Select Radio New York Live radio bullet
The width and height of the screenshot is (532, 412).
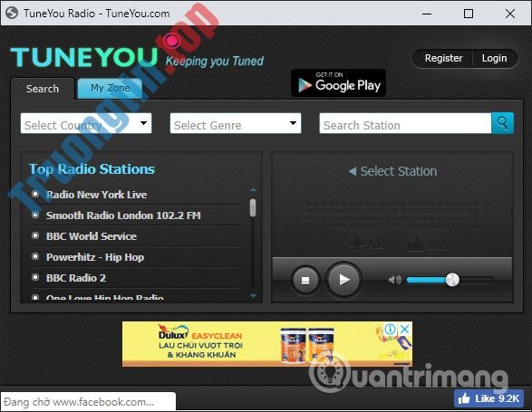[x=35, y=194]
